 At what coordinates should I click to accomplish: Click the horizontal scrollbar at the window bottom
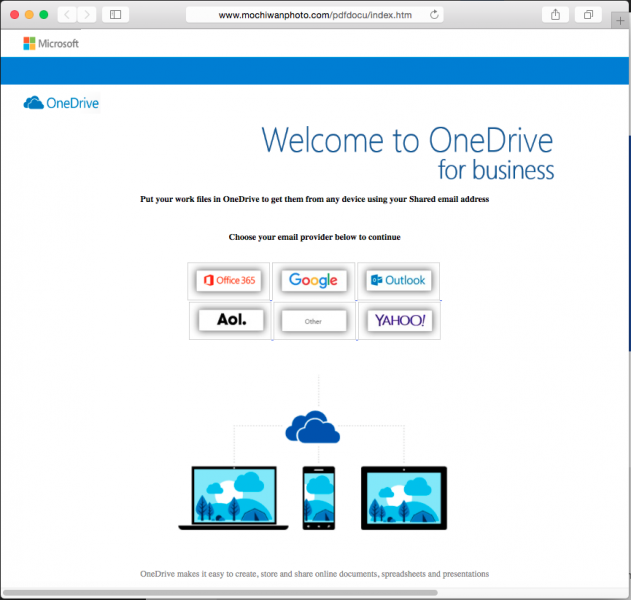click(x=220, y=592)
